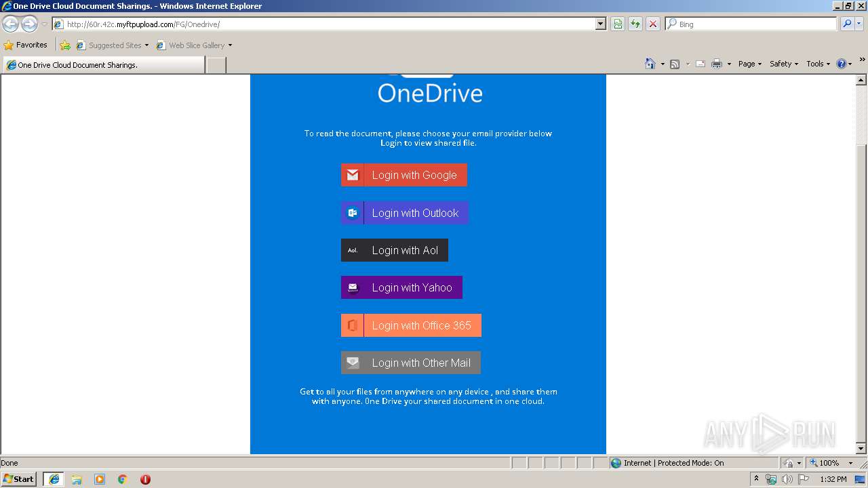
Task: Click the Windows Start button
Action: tap(19, 479)
